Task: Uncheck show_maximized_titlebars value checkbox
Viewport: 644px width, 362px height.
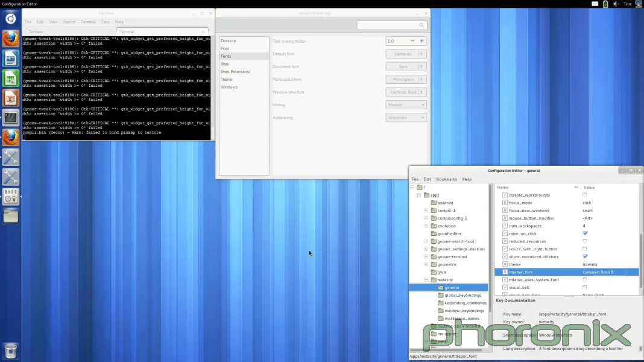Action: [x=584, y=256]
